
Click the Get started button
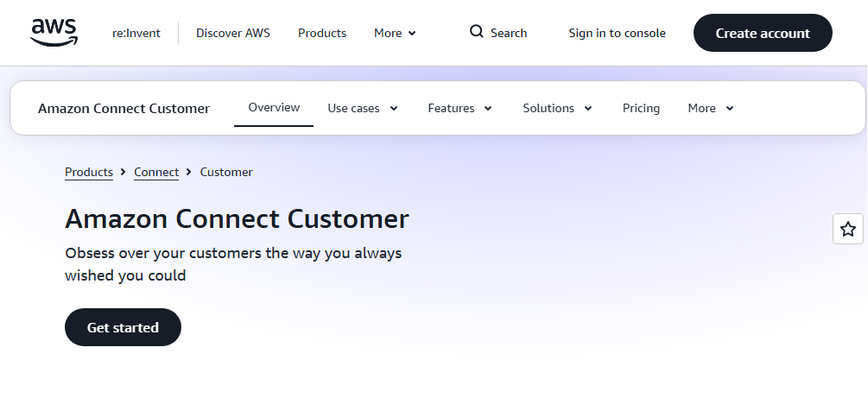pyautogui.click(x=123, y=327)
